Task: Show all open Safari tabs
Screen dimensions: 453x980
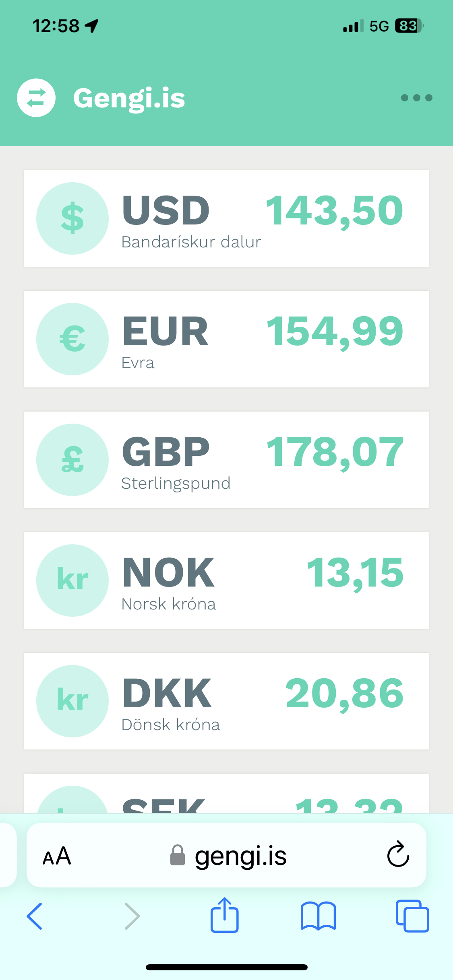Action: 412,916
